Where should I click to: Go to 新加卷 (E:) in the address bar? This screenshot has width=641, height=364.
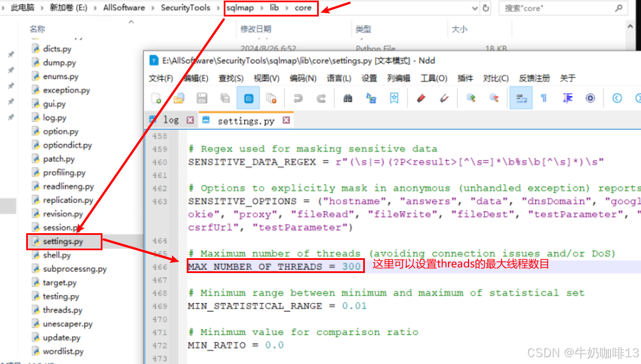pos(68,8)
